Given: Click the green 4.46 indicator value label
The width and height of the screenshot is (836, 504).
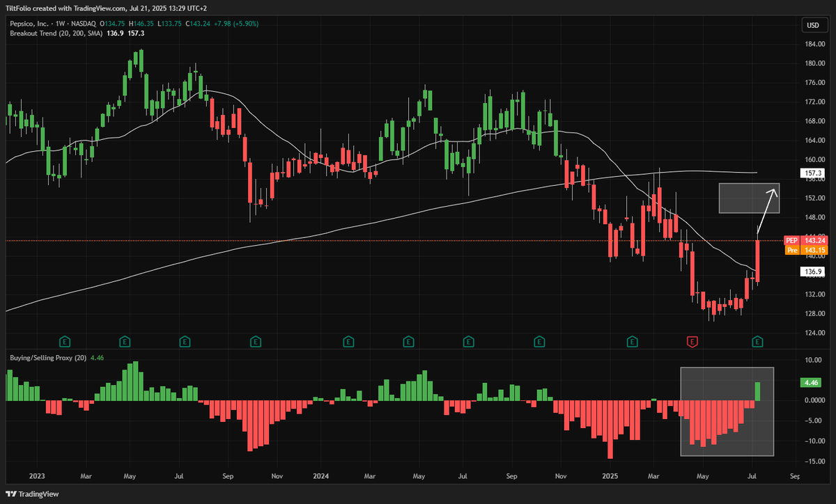Looking at the screenshot, I should [811, 383].
